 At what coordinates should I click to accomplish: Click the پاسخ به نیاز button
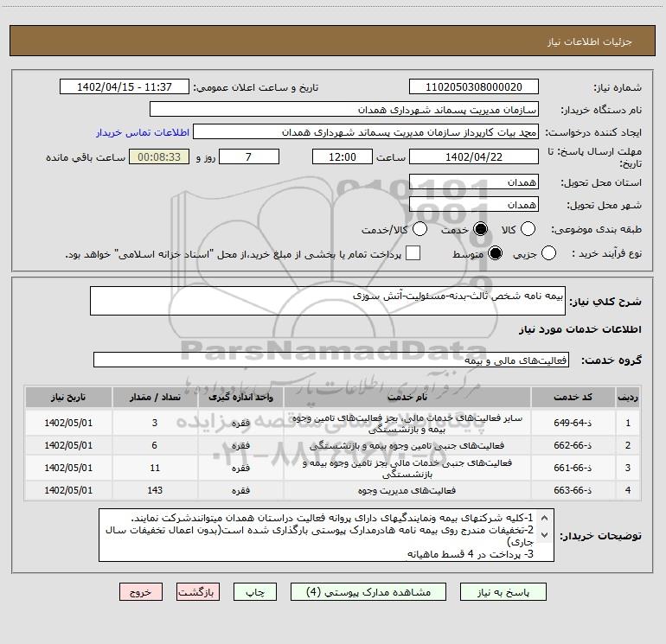coord(503,592)
